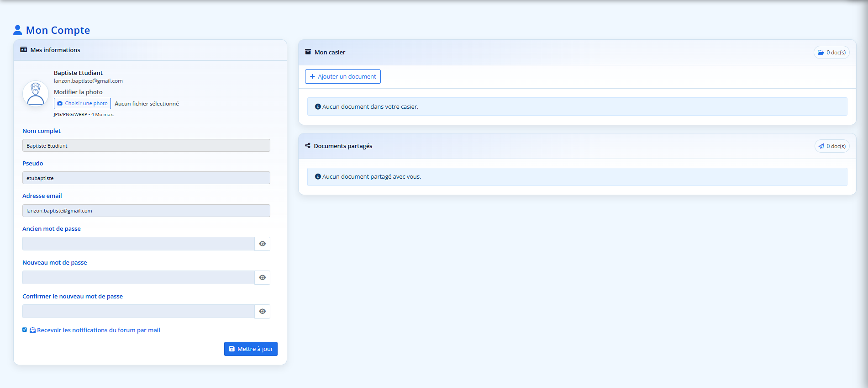868x388 pixels.
Task: Click the info icon in empty casier message
Action: [318, 106]
